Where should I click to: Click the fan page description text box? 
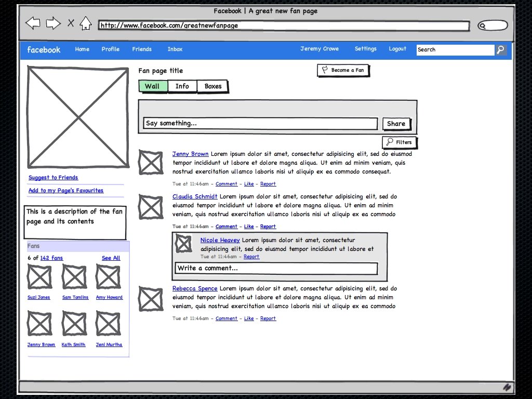75,222
